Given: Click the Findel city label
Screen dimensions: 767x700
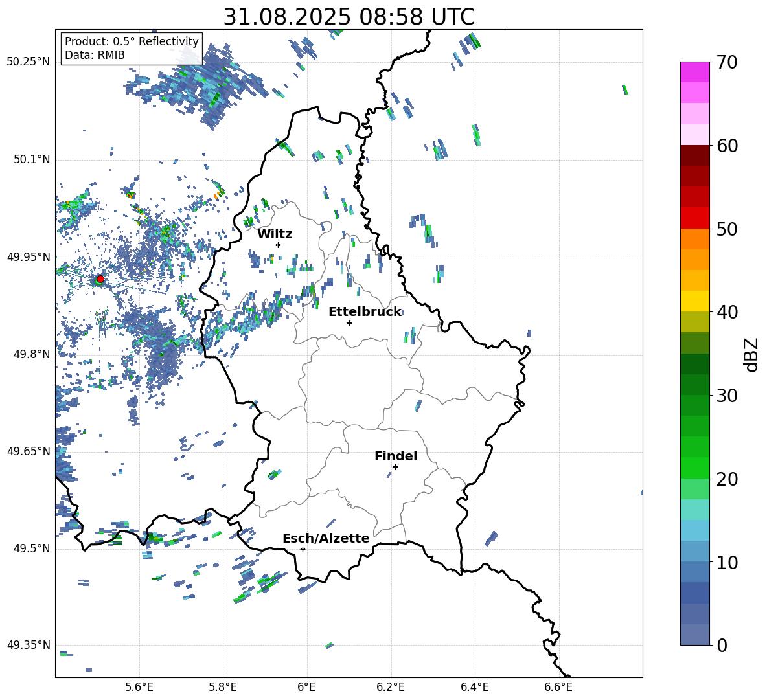Looking at the screenshot, I should pos(396,456).
